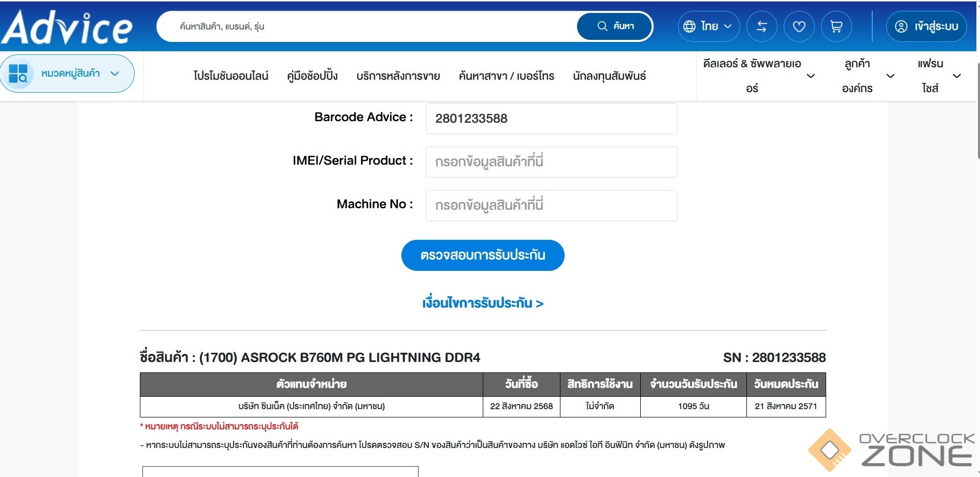Click the 22 สิงหาคม 2568 purchase date

pyautogui.click(x=522, y=407)
